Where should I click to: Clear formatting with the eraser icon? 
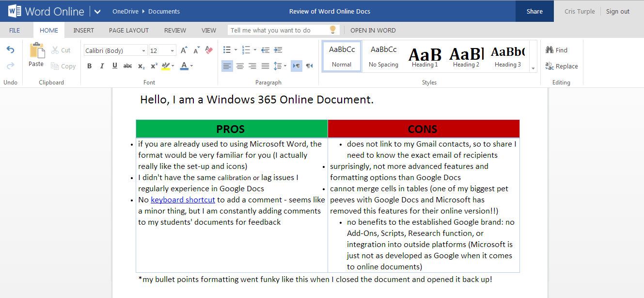(x=209, y=50)
